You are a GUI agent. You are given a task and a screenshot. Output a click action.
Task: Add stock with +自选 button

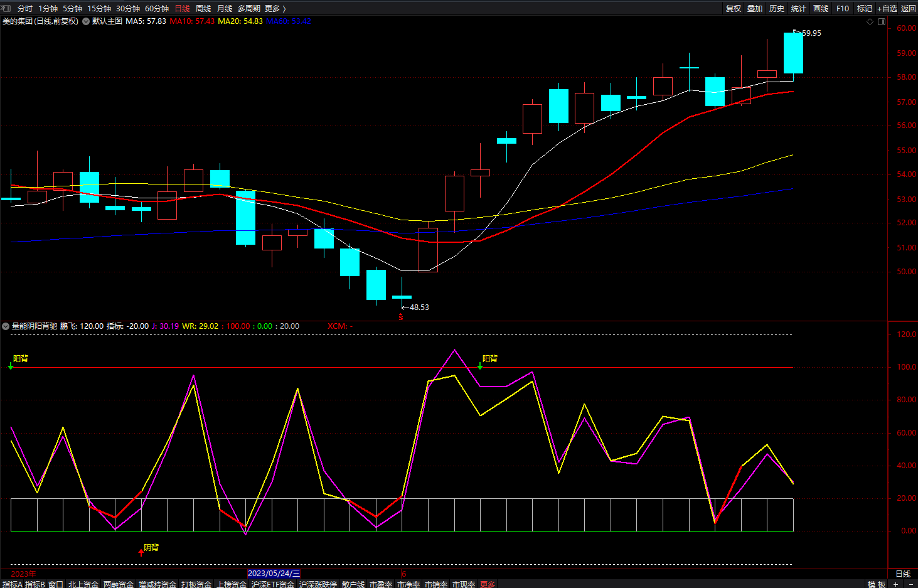[x=887, y=8]
